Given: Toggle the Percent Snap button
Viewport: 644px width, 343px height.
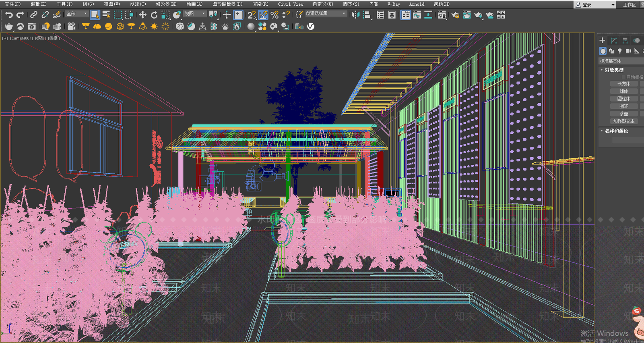Looking at the screenshot, I should click(x=275, y=15).
